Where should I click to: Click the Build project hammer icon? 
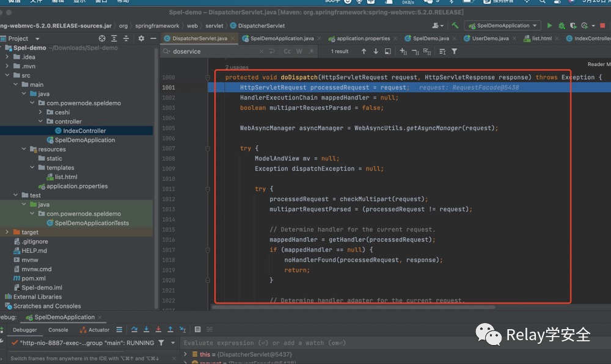pyautogui.click(x=455, y=26)
